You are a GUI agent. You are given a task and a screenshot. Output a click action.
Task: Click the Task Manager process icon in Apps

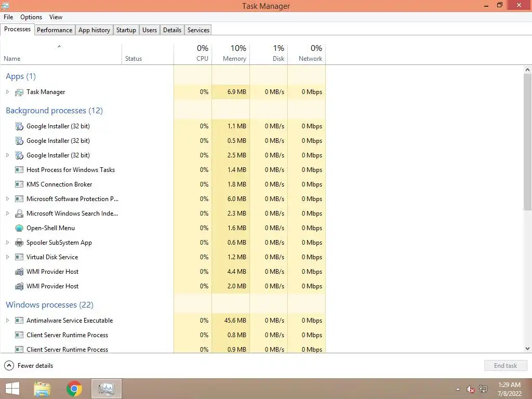[x=19, y=92]
